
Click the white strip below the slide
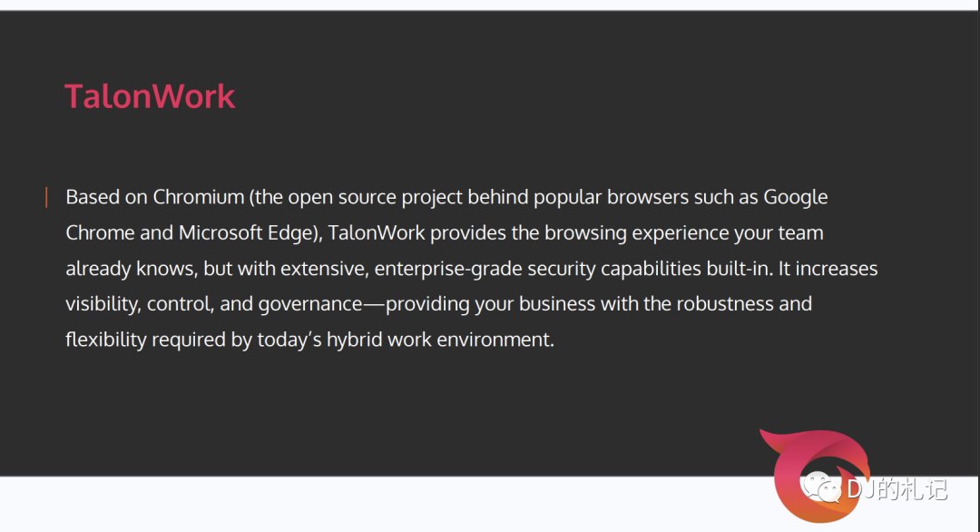point(375,504)
